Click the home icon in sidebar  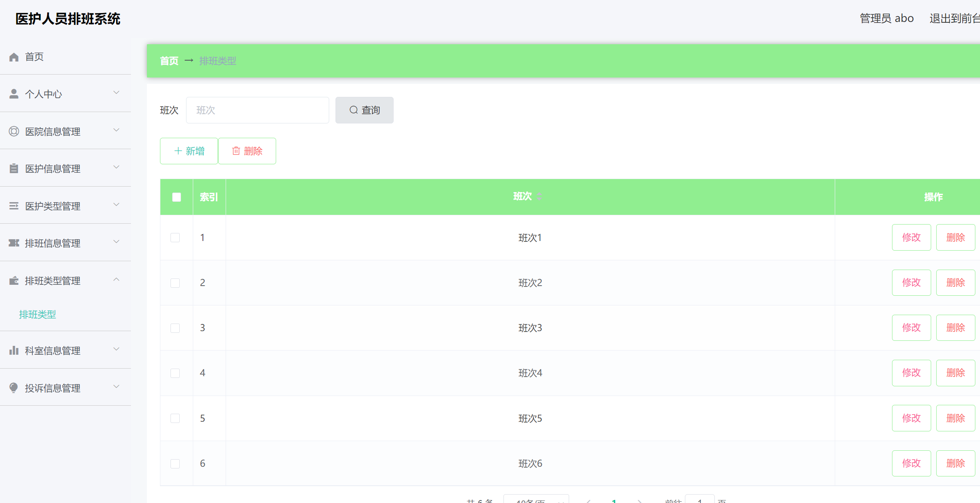14,57
